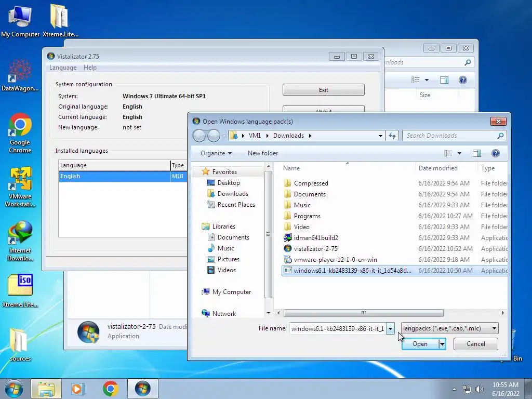532x399 pixels.
Task: Select the Vistalizator taskbar button
Action: (142, 389)
